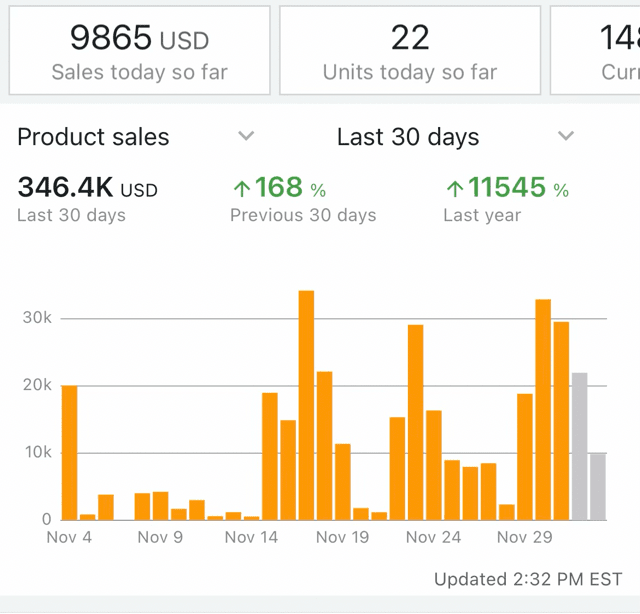Open the Last 30 days chevron
Viewport: 640px width, 614px height.
point(566,137)
